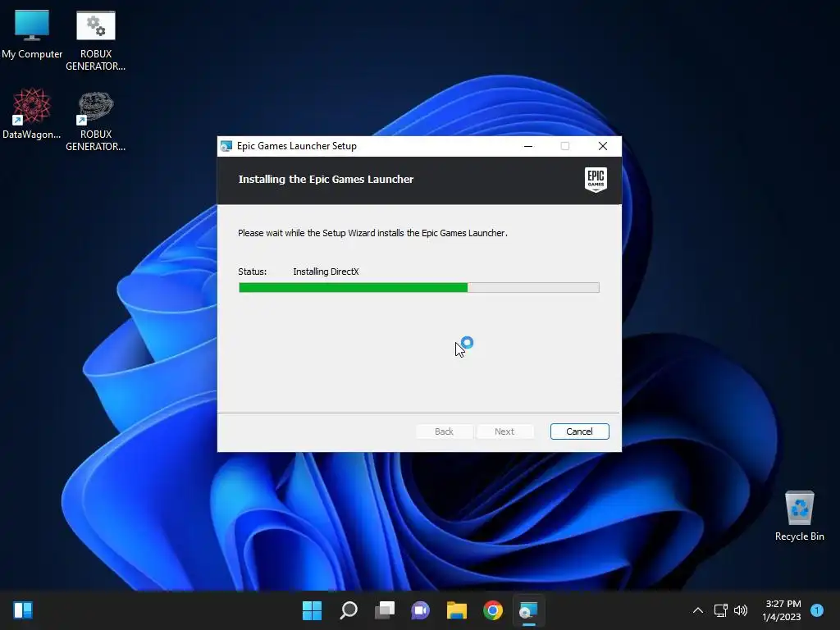Image resolution: width=840 pixels, height=630 pixels.
Task: Open the Chat app in the taskbar
Action: pos(421,610)
